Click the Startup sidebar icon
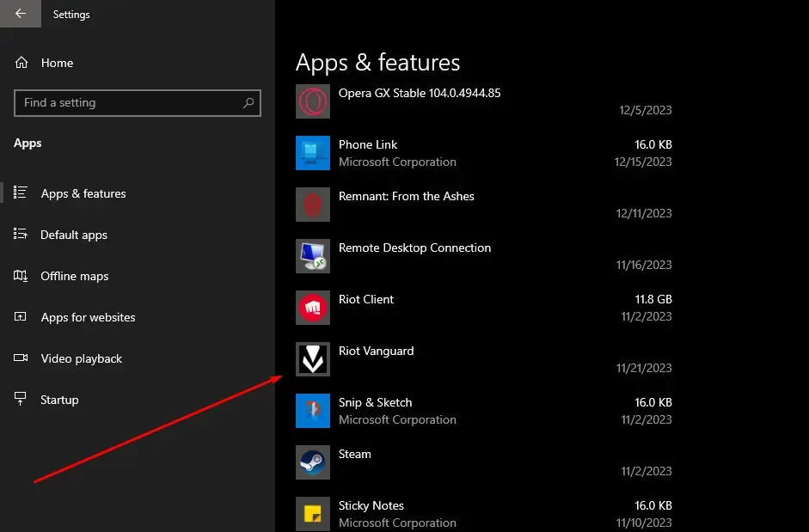The image size is (809, 532). 20,398
